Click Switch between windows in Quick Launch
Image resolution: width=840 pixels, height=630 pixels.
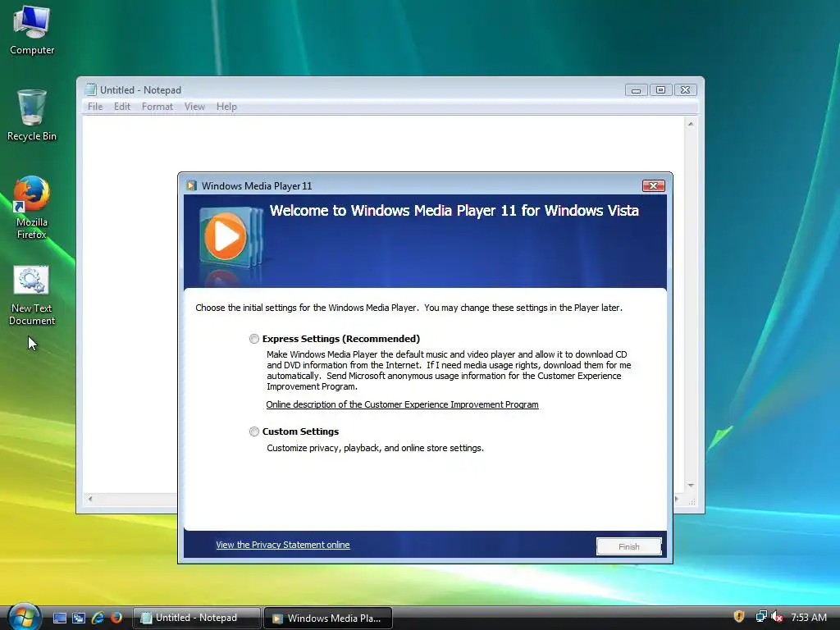(79, 618)
